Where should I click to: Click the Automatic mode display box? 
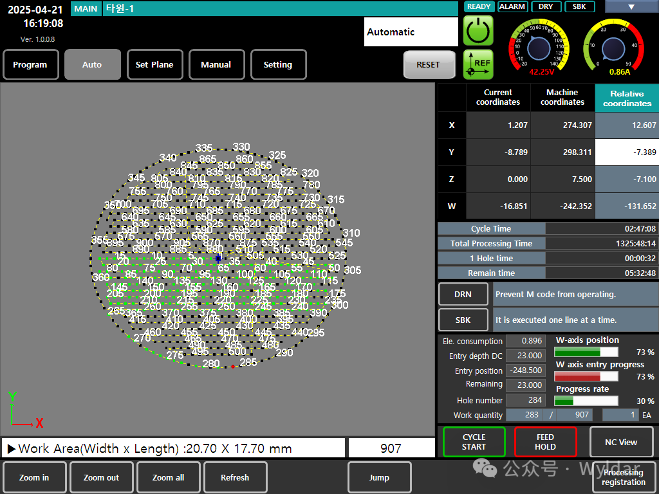pyautogui.click(x=411, y=32)
